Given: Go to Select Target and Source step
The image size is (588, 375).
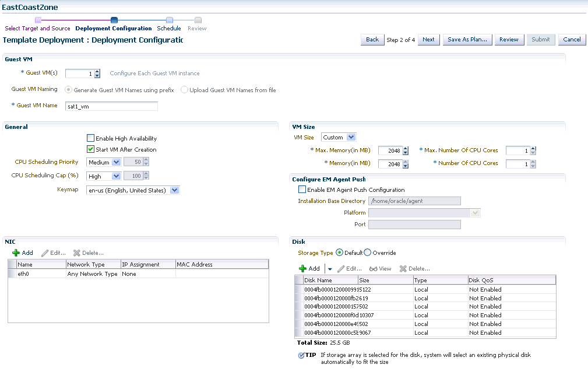Looking at the screenshot, I should [37, 29].
